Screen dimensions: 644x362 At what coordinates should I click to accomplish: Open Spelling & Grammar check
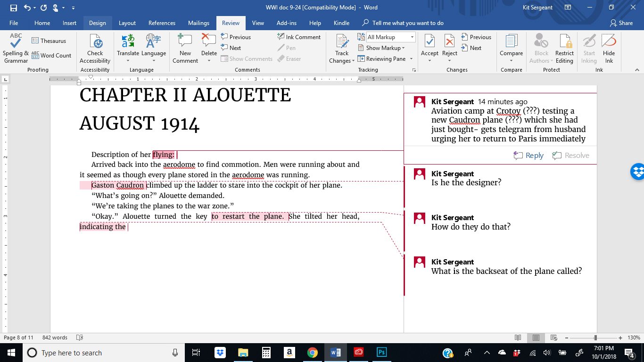pos(16,48)
